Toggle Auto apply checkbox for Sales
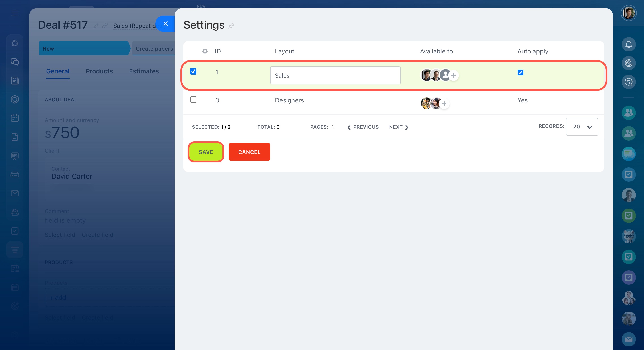Screen dimensions: 644x350 click(520, 73)
